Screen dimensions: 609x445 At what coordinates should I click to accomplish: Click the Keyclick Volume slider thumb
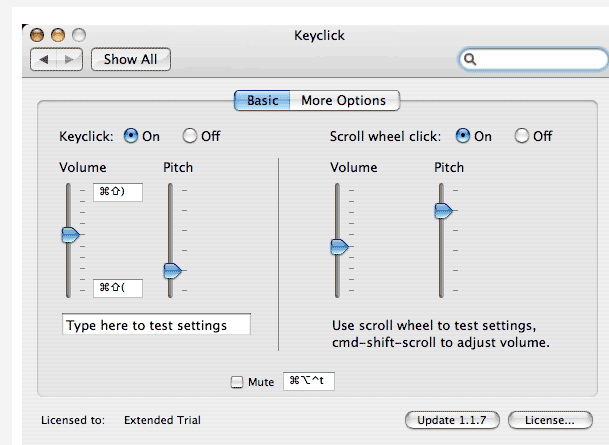coord(70,234)
